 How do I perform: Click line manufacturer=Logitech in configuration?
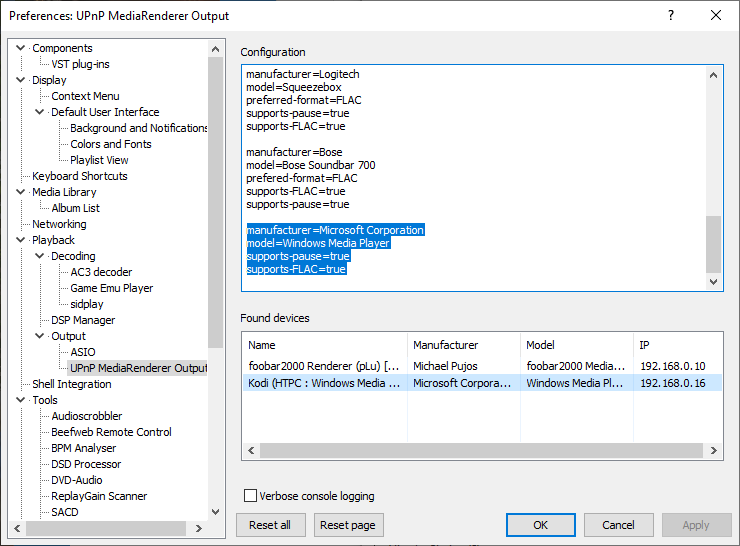[x=303, y=75]
